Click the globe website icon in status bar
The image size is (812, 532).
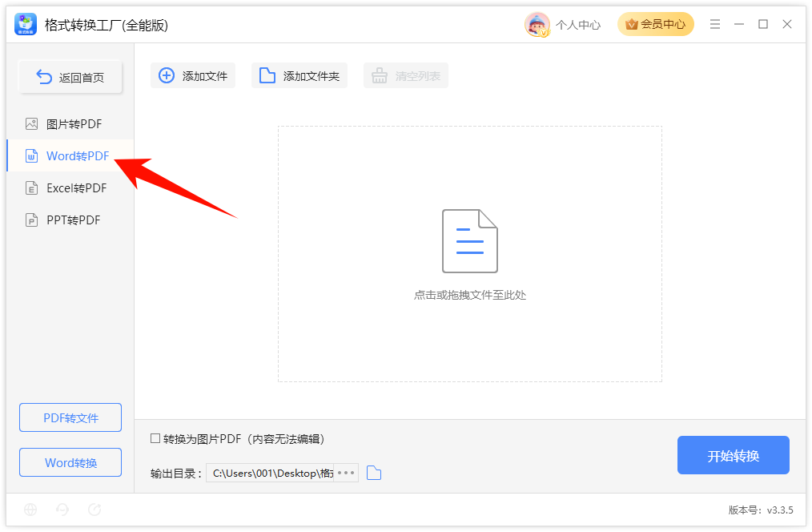coord(30,510)
